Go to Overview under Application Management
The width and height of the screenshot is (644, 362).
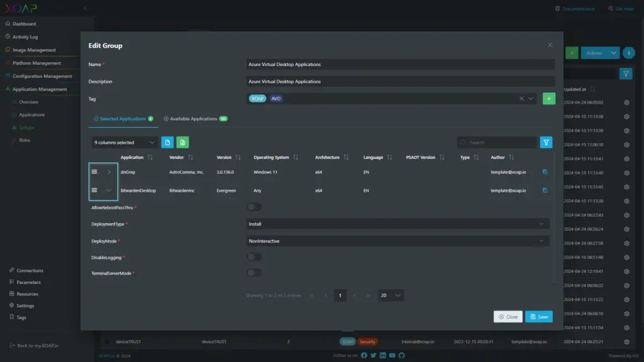[x=28, y=102]
